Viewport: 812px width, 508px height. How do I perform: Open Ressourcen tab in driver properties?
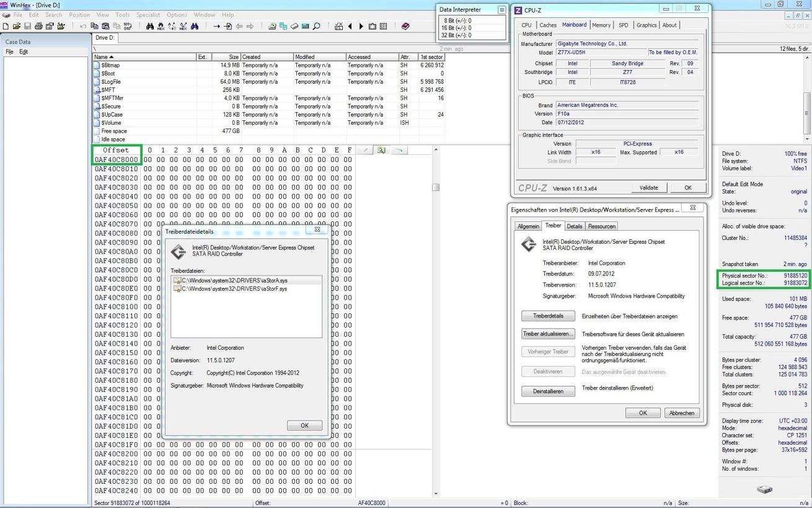coord(601,226)
